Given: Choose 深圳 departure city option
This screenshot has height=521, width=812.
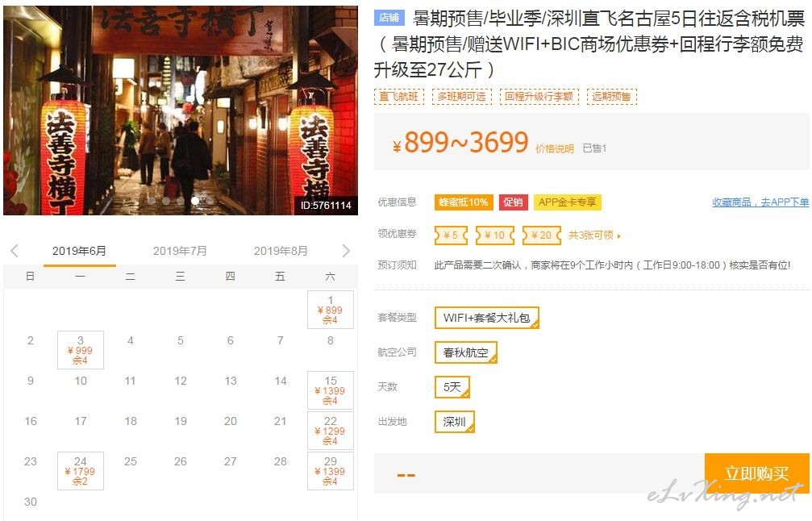Looking at the screenshot, I should pyautogui.click(x=454, y=422).
